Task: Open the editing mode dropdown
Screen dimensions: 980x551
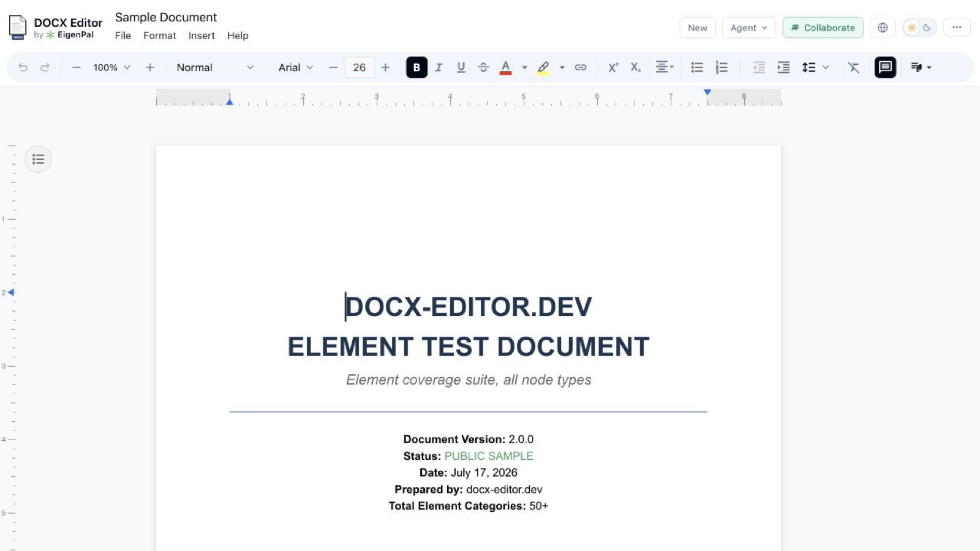Action: [921, 67]
